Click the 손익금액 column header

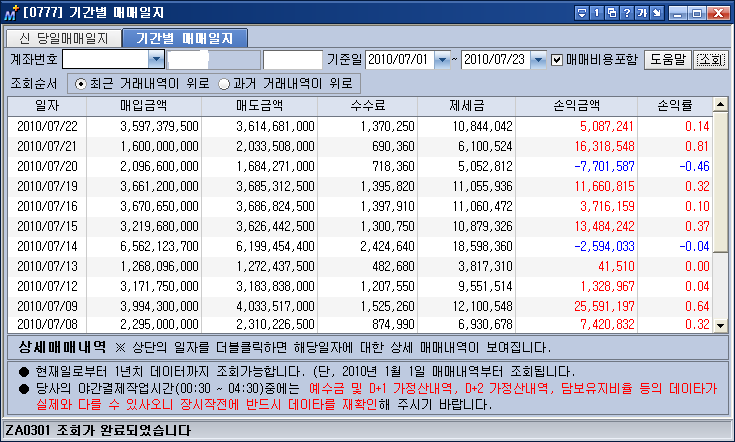pyautogui.click(x=577, y=105)
